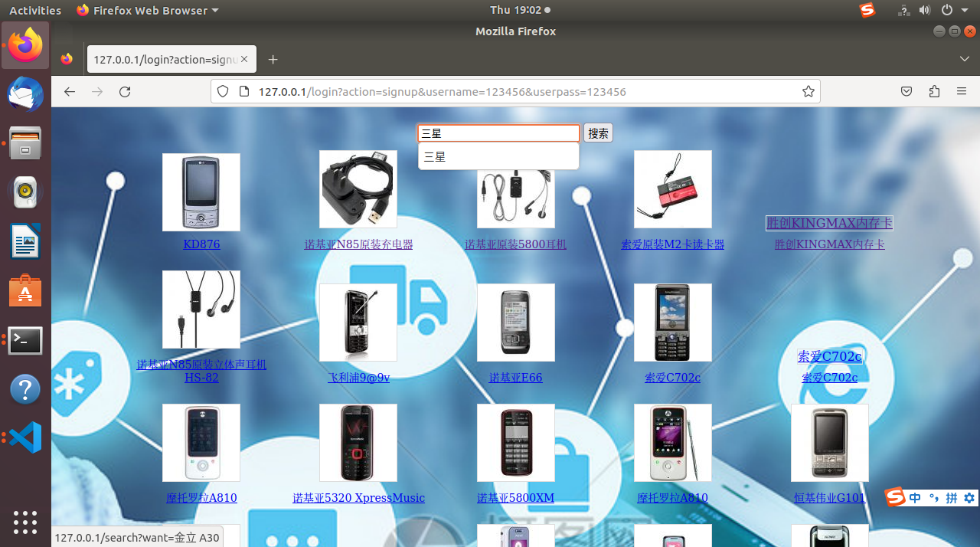Click the 搜索 search button
The image size is (980, 547).
598,133
